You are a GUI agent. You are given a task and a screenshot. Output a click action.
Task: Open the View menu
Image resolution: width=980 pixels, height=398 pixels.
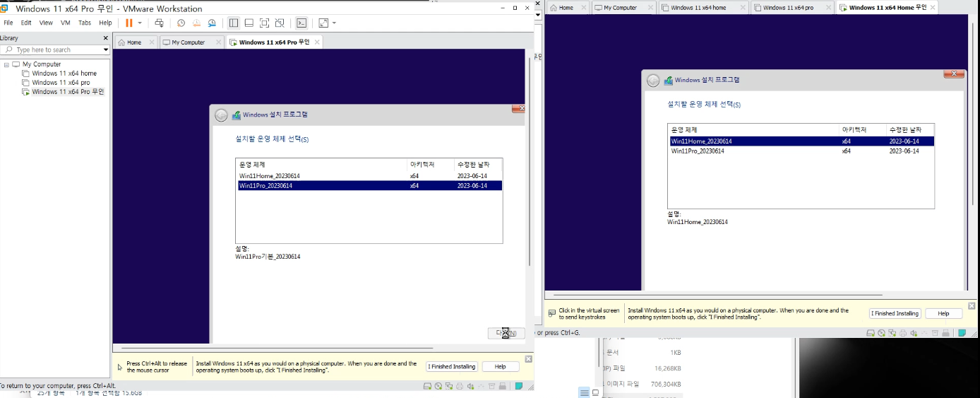pos(46,23)
